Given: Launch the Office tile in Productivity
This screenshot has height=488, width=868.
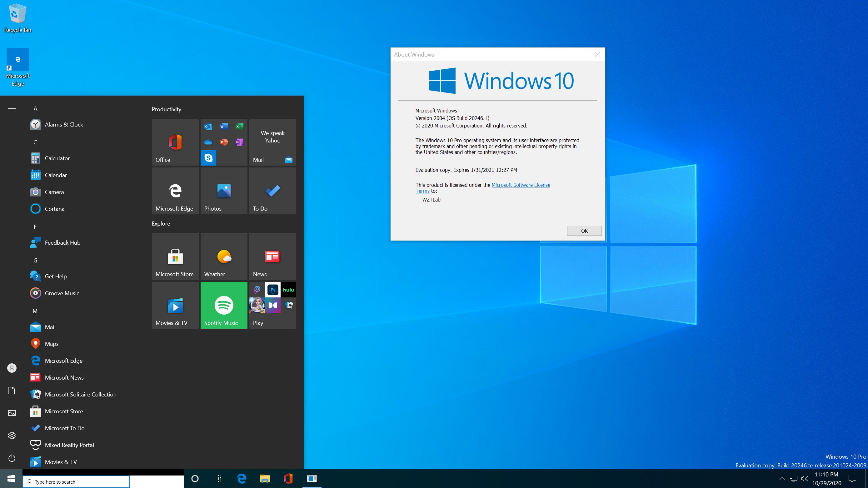Looking at the screenshot, I should (175, 142).
